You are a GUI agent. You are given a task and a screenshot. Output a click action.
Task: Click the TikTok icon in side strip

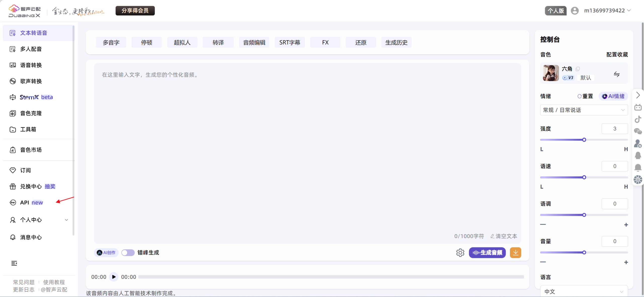[638, 119]
